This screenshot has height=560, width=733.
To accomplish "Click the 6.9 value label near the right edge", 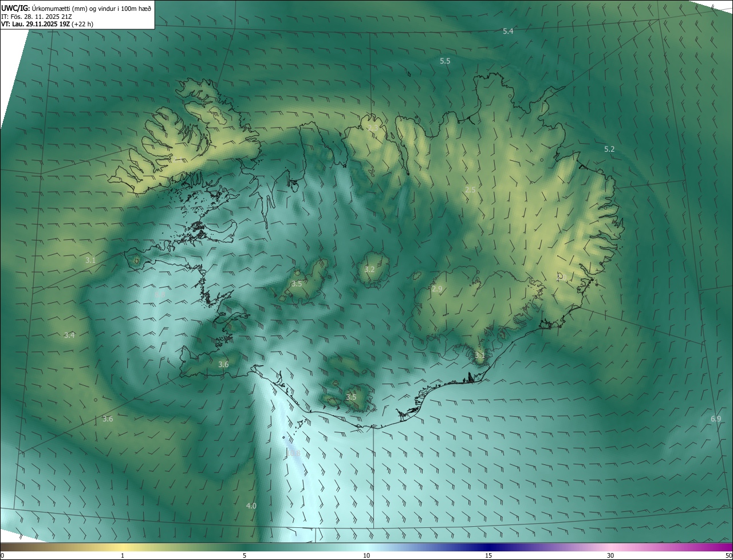I will tap(716, 419).
